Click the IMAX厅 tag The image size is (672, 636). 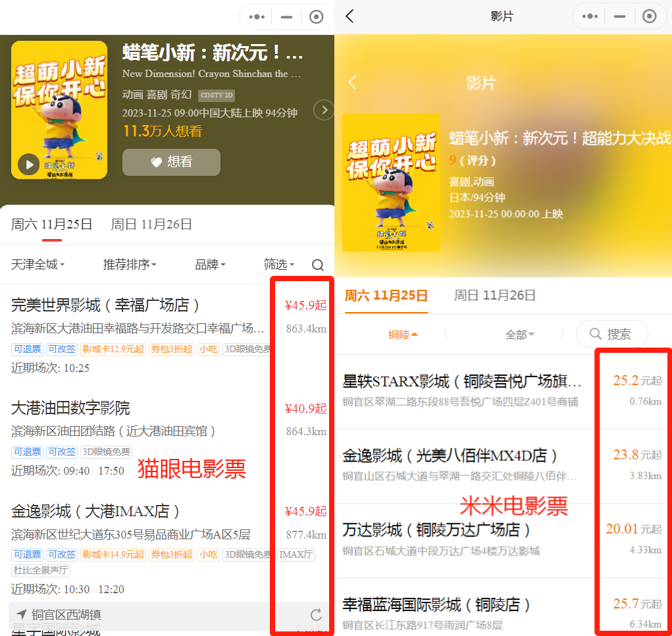click(296, 554)
